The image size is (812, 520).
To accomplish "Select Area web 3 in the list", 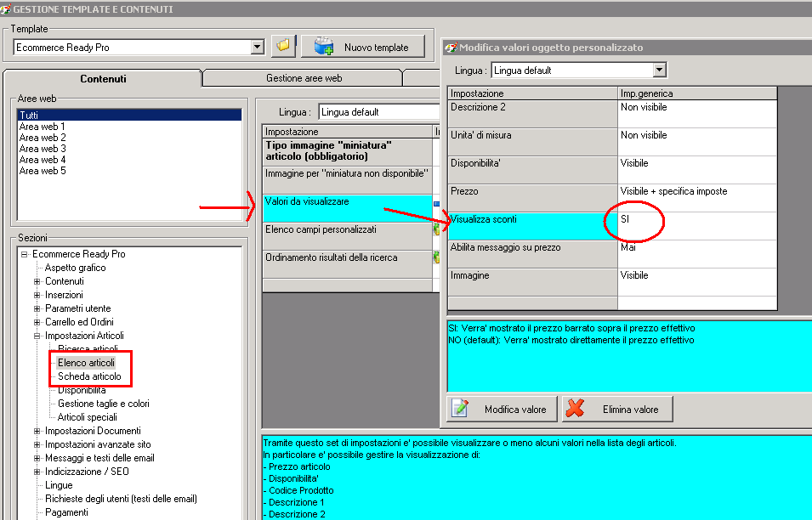I will click(43, 149).
